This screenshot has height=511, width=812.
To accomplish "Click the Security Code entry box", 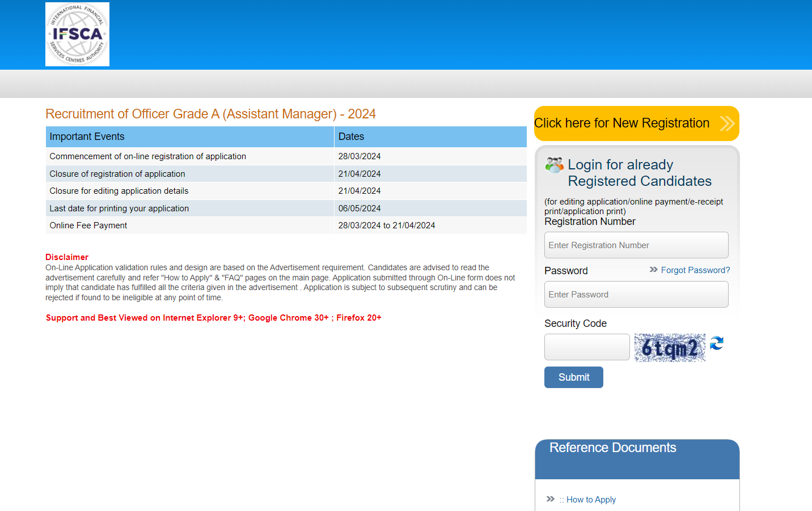I will 587,347.
